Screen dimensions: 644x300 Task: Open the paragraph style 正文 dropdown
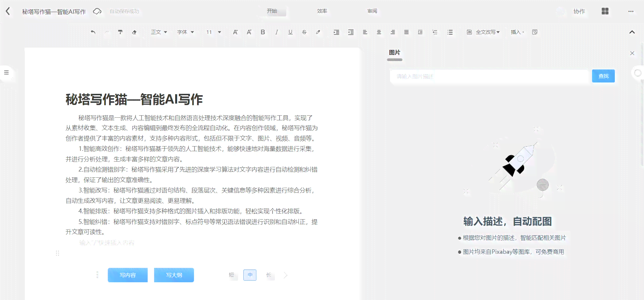[x=159, y=32]
